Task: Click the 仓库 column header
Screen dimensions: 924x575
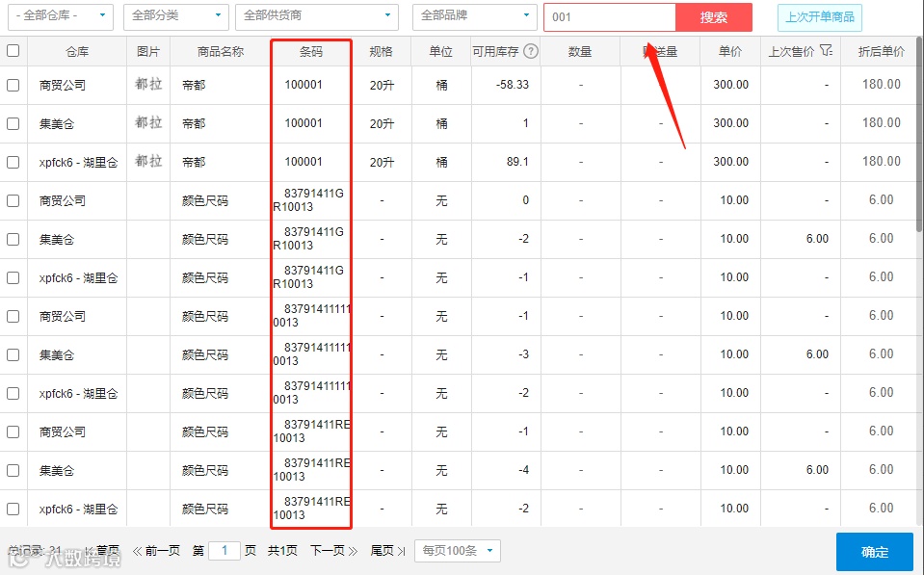Action: click(77, 52)
